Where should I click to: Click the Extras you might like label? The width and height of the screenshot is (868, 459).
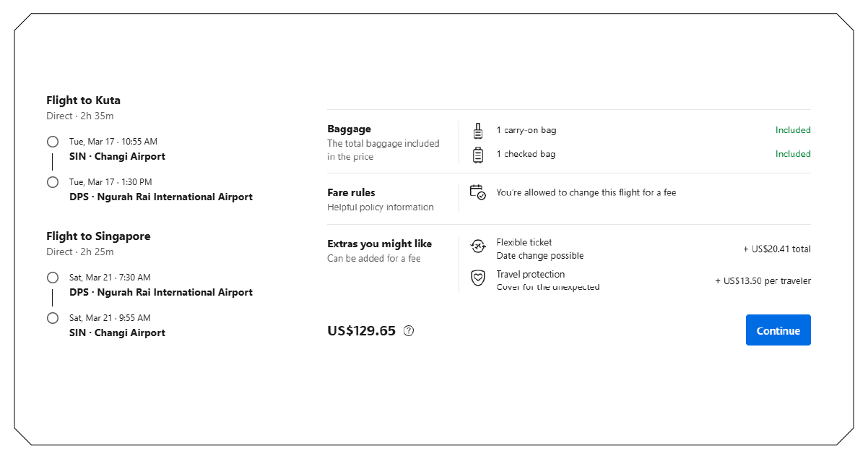coord(379,244)
